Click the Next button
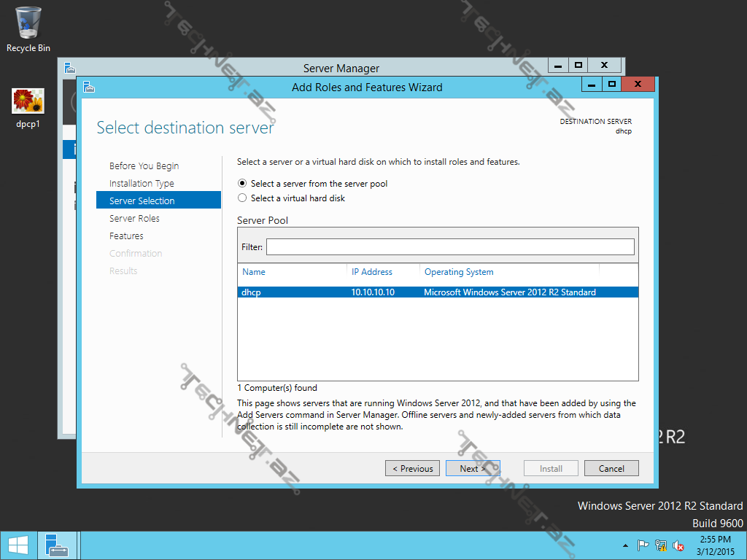 click(472, 469)
